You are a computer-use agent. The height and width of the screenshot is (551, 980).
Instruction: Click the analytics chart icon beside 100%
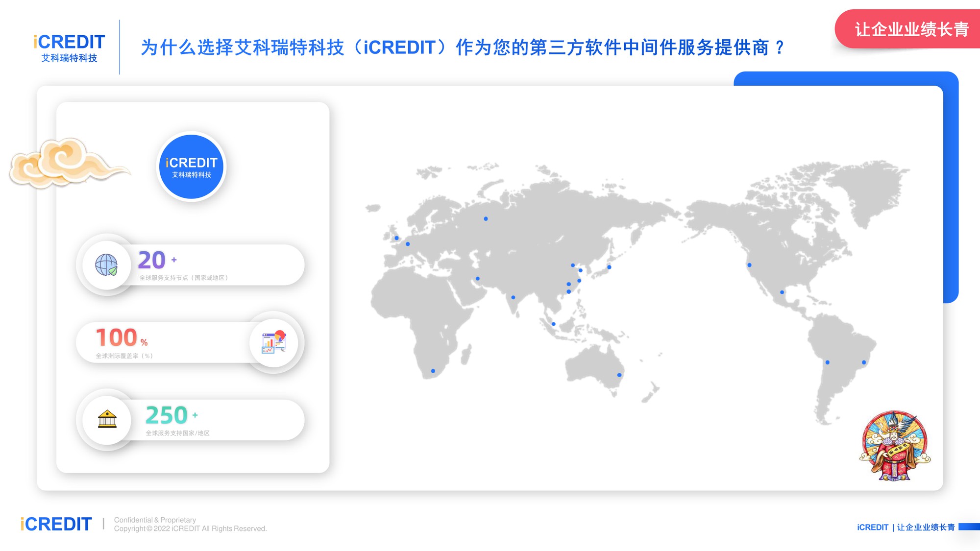pyautogui.click(x=274, y=342)
